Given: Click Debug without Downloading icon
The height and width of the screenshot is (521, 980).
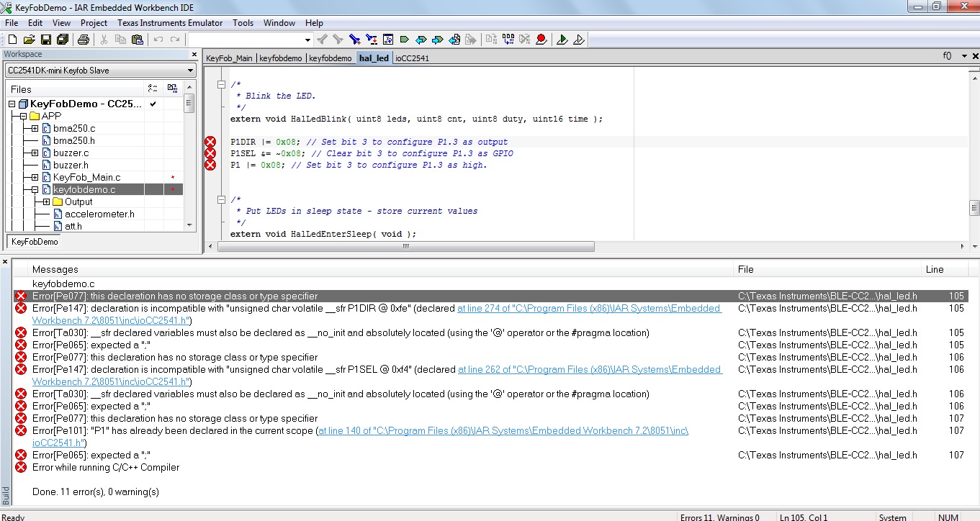Looking at the screenshot, I should [x=579, y=40].
